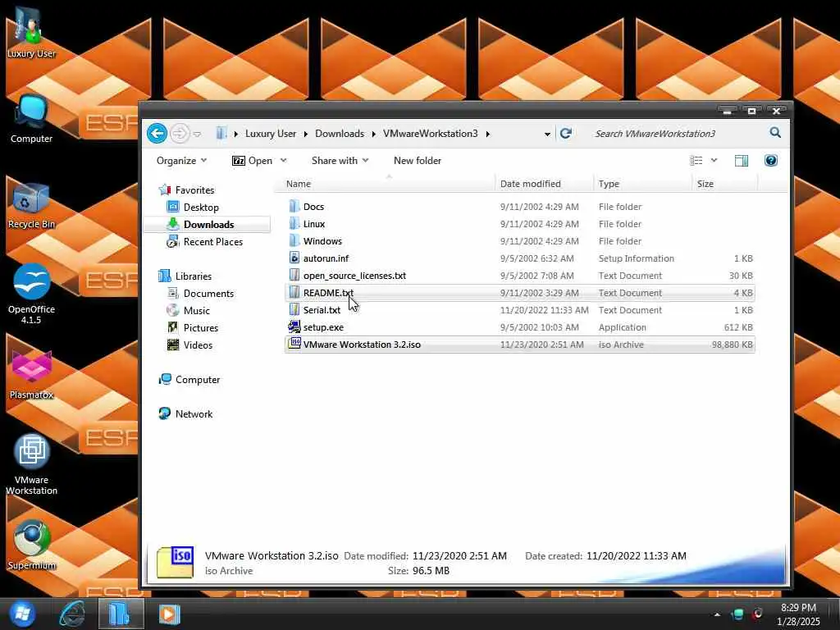The image size is (840, 630).
Task: Open Windows Media Player from taskbar
Action: click(x=169, y=614)
